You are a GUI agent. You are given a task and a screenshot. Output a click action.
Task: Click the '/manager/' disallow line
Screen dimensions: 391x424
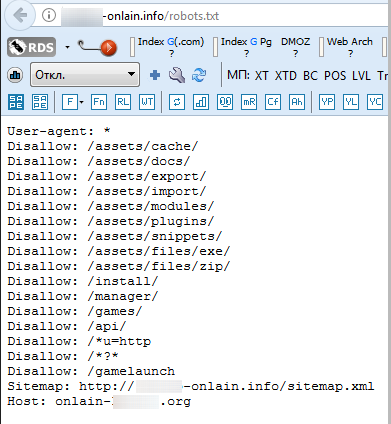click(83, 296)
